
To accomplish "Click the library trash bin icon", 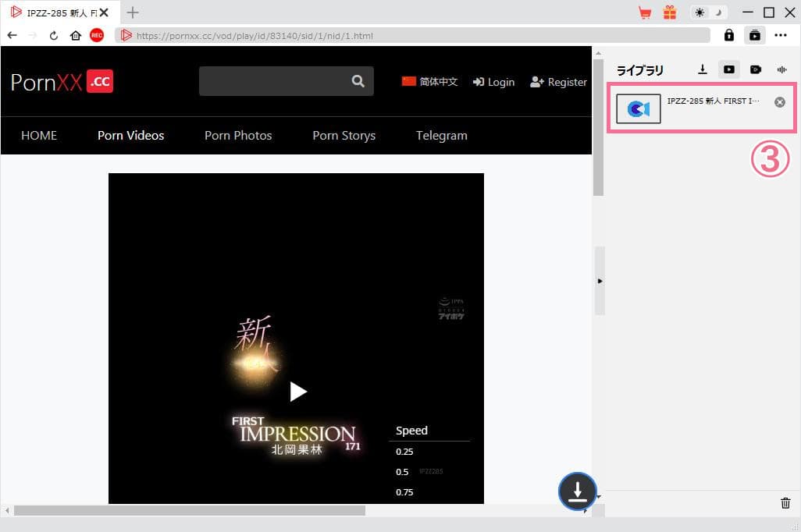I will pos(785,503).
